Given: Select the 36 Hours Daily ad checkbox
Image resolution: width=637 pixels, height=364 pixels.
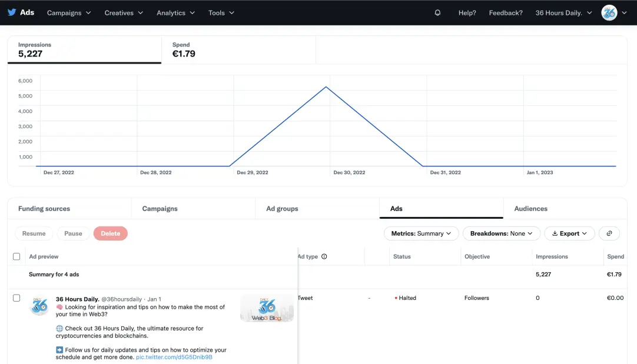Looking at the screenshot, I should point(16,298).
